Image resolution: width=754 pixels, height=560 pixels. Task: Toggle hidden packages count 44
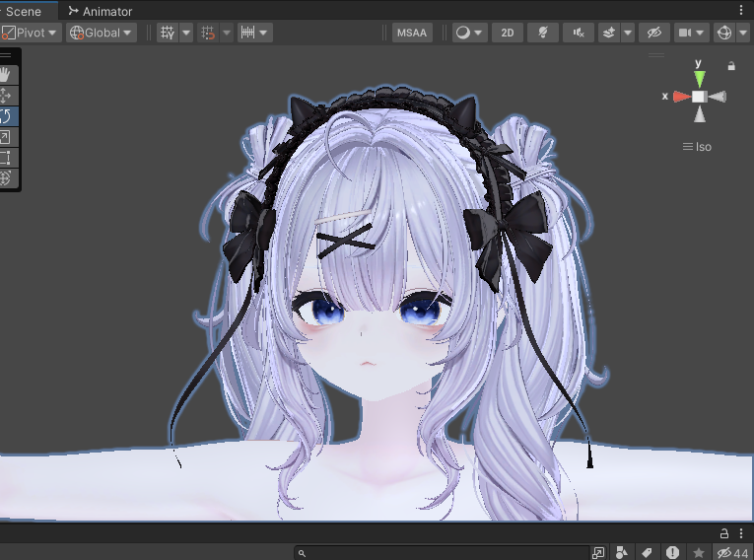pyautogui.click(x=732, y=553)
